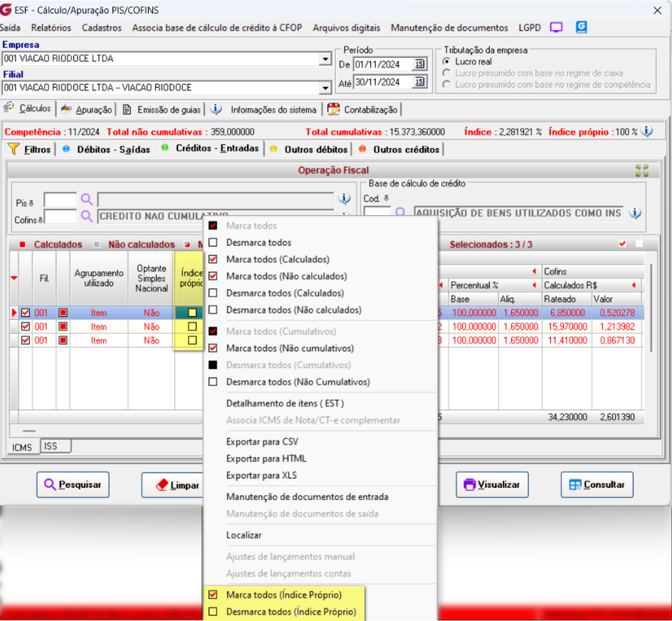Click the Pesquisar button
Viewport: 672px width, 621px height.
pos(73,484)
